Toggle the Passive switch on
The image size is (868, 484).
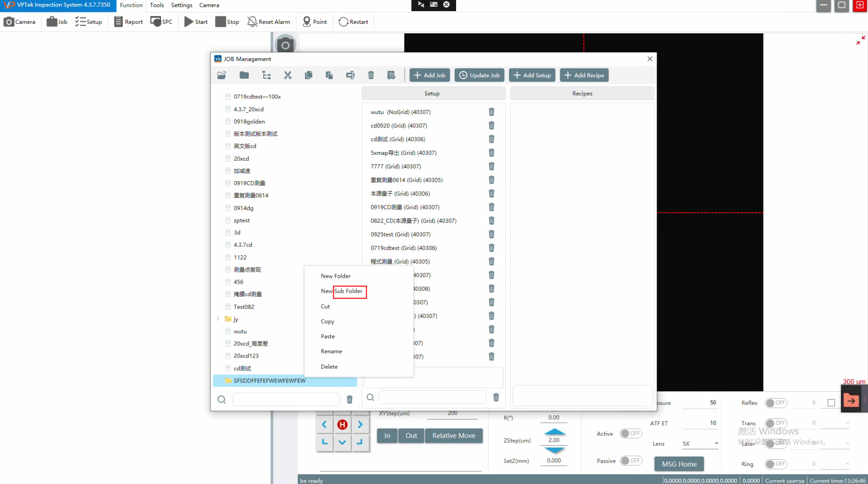click(630, 461)
